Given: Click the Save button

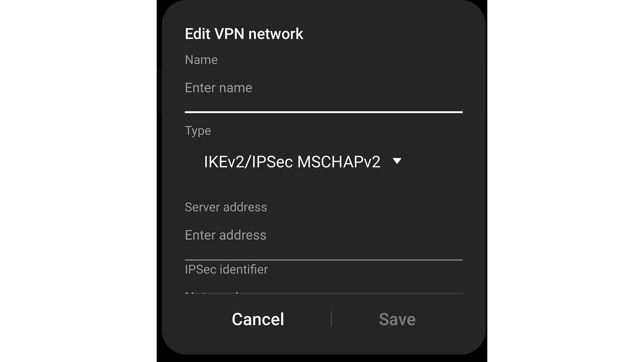Looking at the screenshot, I should click(397, 319).
